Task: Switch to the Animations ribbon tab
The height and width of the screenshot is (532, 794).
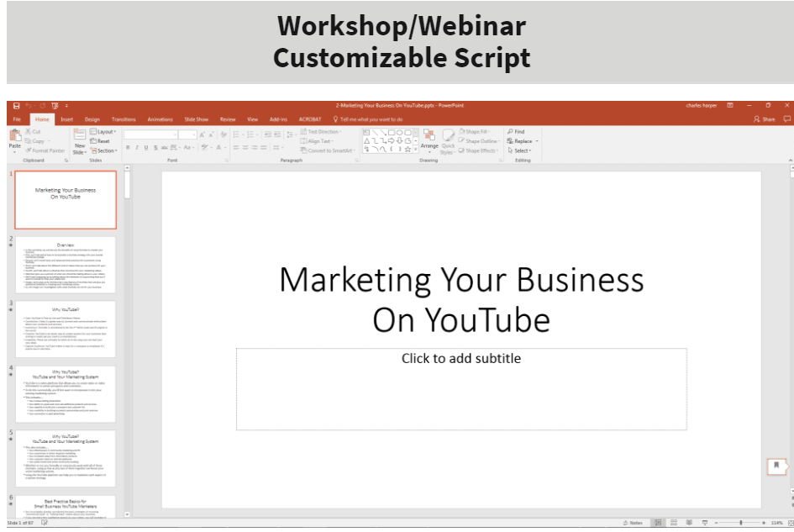Action: pyautogui.click(x=160, y=119)
